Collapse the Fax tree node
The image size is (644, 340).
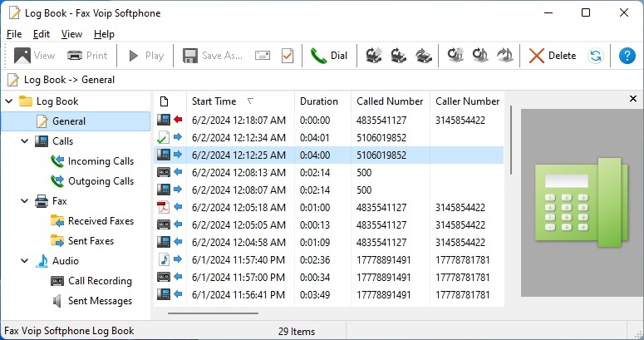point(25,201)
